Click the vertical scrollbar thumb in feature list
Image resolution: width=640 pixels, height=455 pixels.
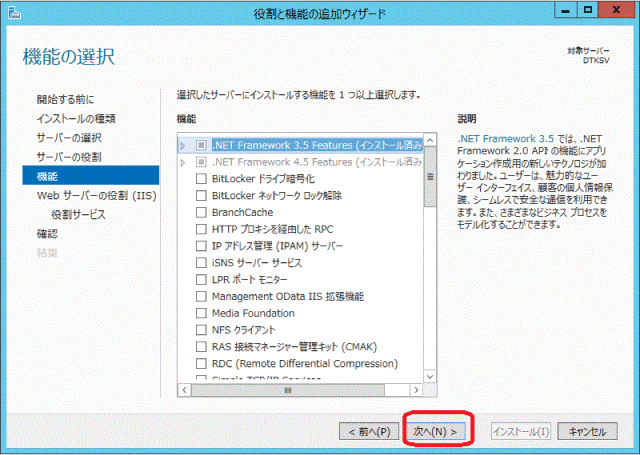point(430,177)
